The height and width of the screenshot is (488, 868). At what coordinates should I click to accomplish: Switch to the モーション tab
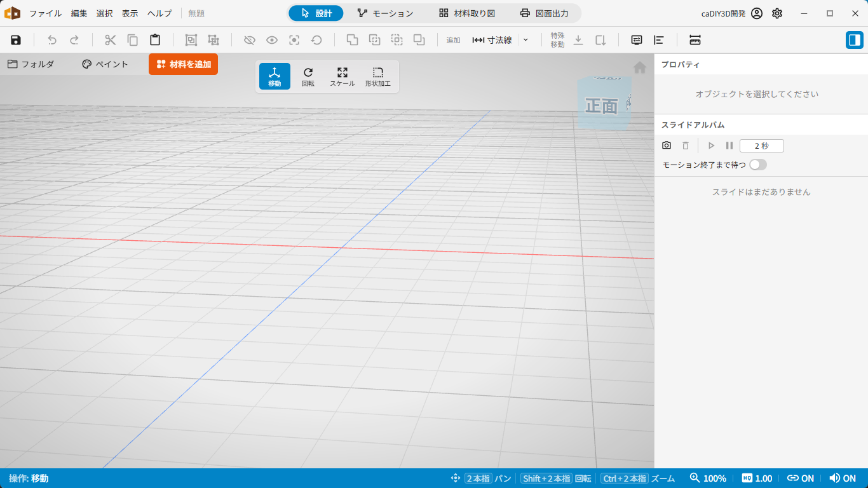coord(385,13)
